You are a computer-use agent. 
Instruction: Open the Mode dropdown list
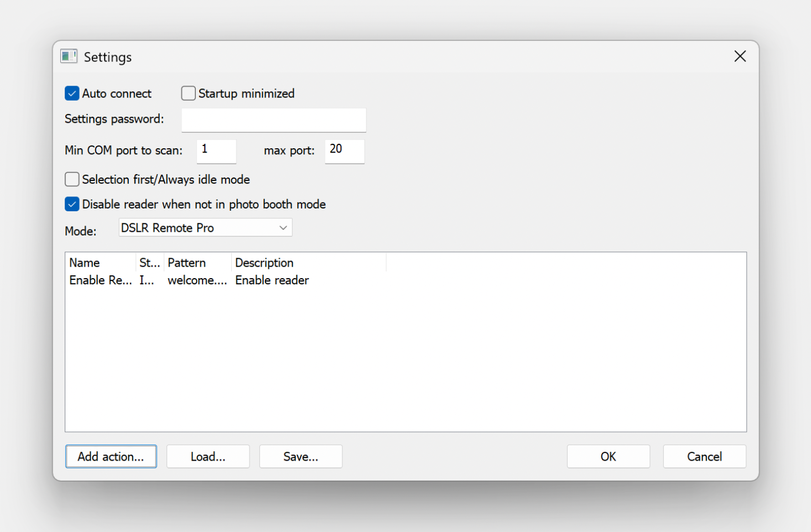[x=205, y=228]
